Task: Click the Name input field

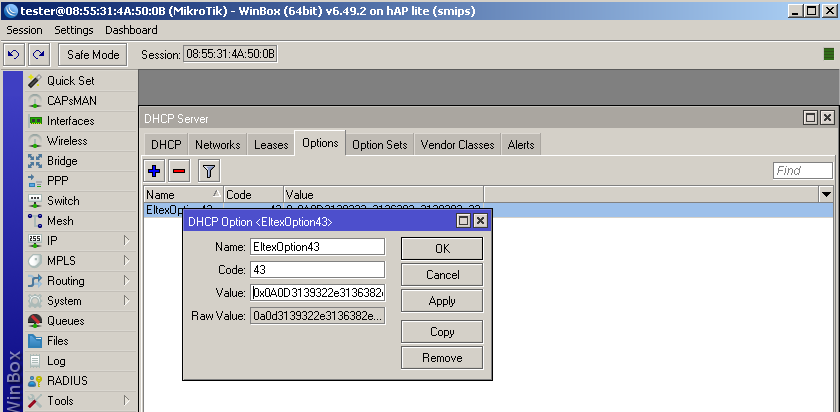Action: (318, 247)
